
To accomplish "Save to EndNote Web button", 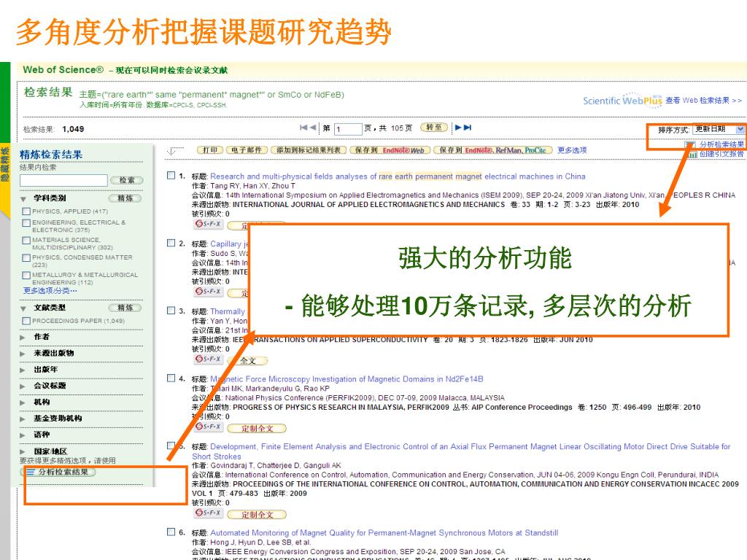I will point(390,150).
